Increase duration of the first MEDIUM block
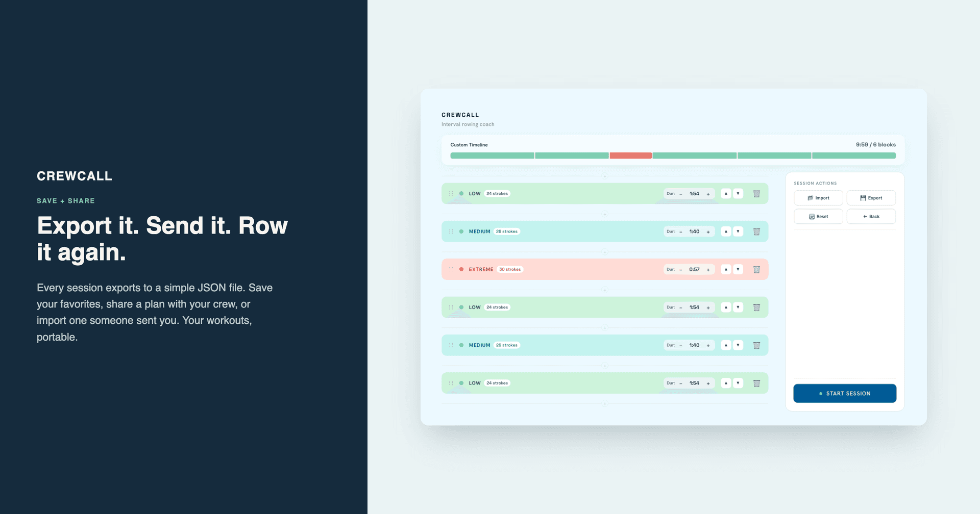Screen dimensions: 980x514 pyautogui.click(x=708, y=232)
